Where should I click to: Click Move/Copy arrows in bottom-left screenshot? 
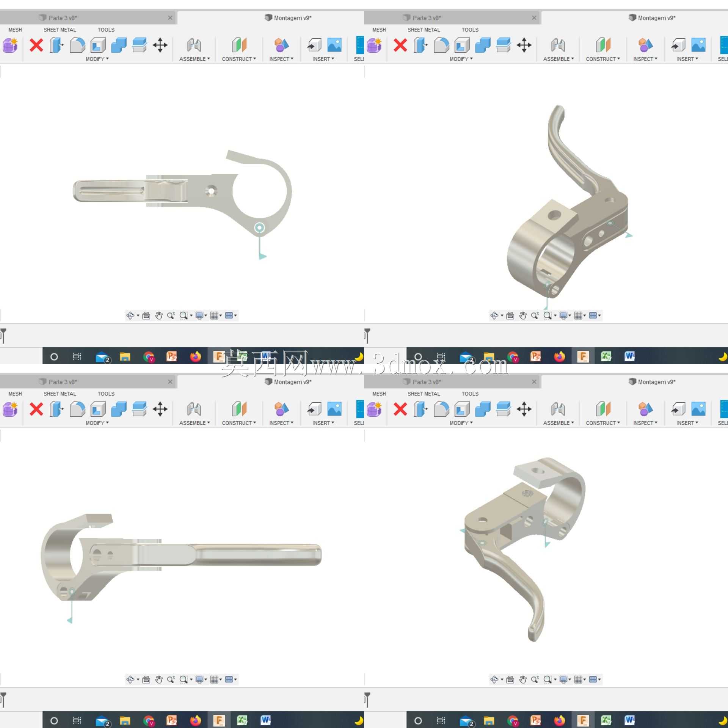click(160, 409)
